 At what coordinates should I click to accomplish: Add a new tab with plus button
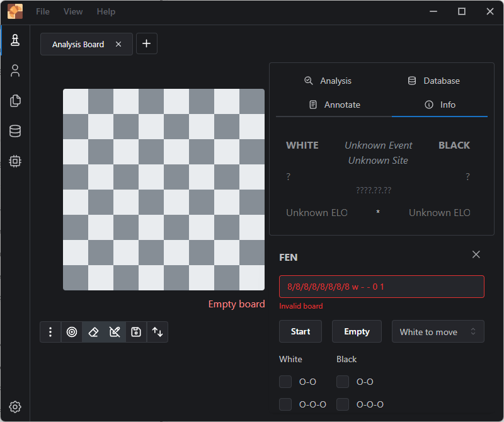pyautogui.click(x=147, y=43)
